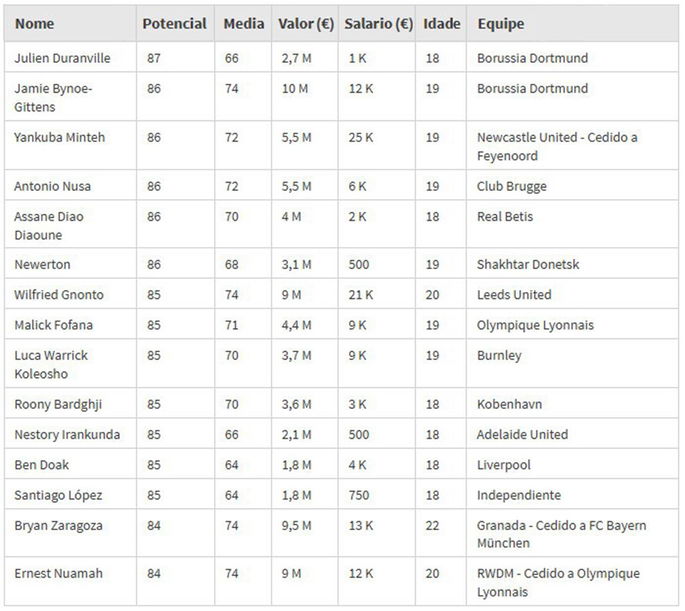685x611 pixels.
Task: Select player name Julien Duranville
Action: [x=62, y=58]
